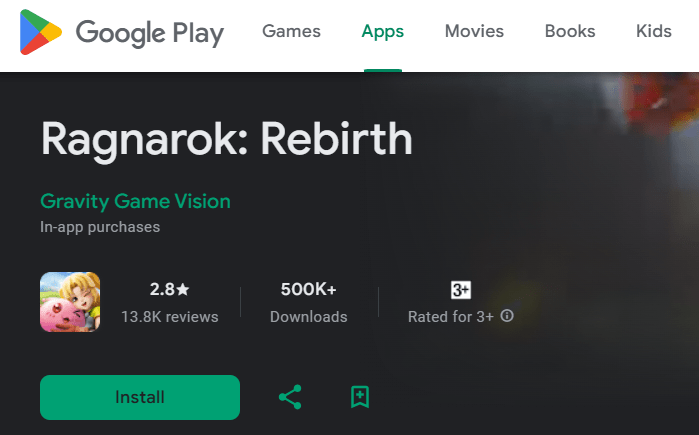
Task: Select the Apps tab
Action: [382, 31]
